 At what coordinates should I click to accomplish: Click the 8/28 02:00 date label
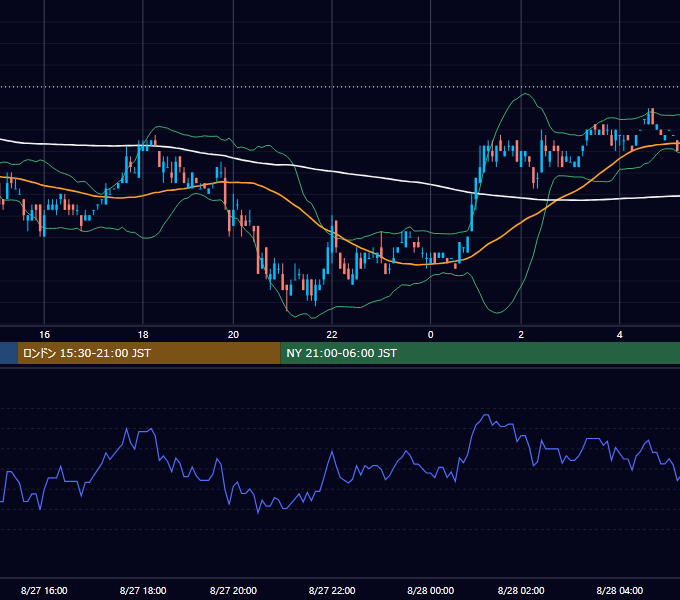(x=521, y=590)
